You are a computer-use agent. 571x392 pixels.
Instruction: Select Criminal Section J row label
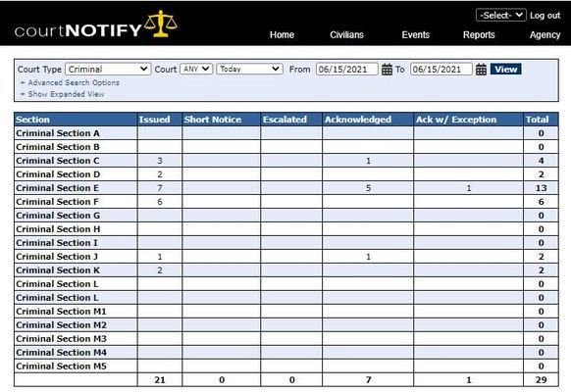click(x=57, y=257)
